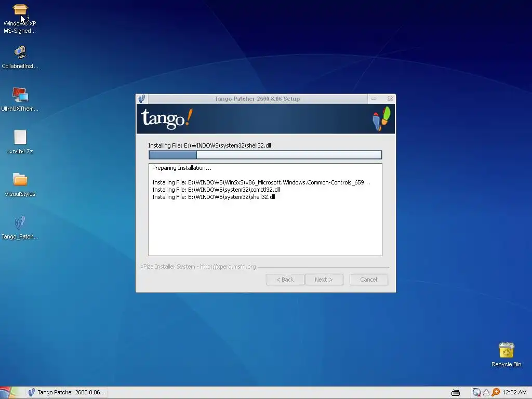Click the Next button in setup

pyautogui.click(x=324, y=280)
